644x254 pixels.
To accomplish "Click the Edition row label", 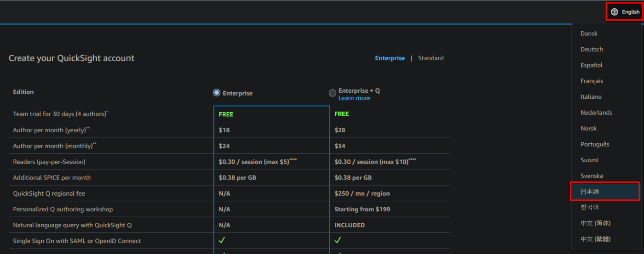I will pos(23,92).
